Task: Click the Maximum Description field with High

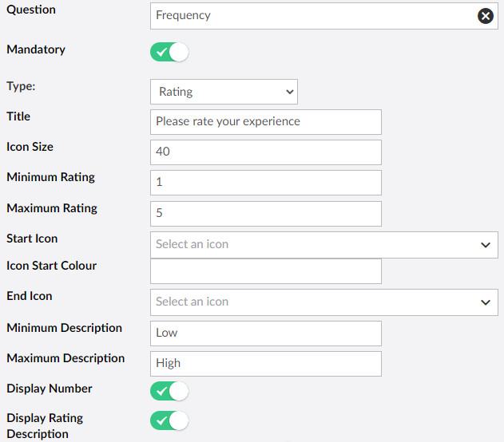Action: pos(266,364)
